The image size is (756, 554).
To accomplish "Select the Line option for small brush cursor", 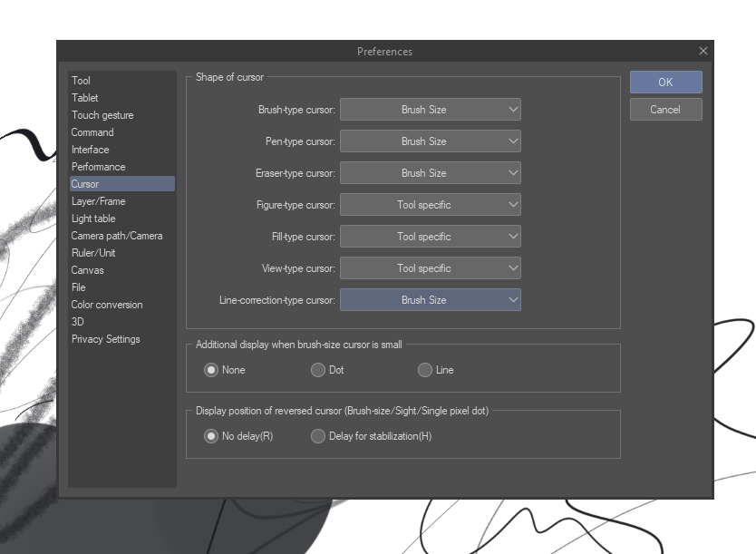I will (x=424, y=370).
